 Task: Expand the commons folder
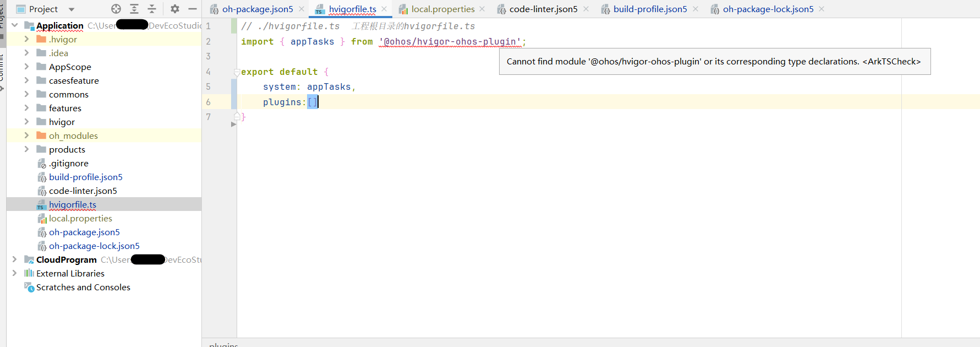(x=26, y=94)
